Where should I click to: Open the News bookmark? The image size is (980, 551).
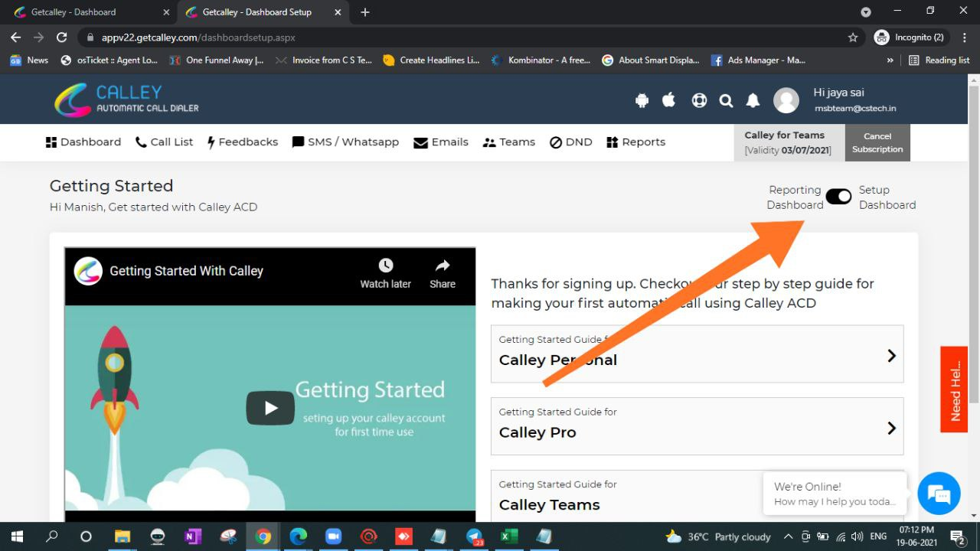pos(29,60)
